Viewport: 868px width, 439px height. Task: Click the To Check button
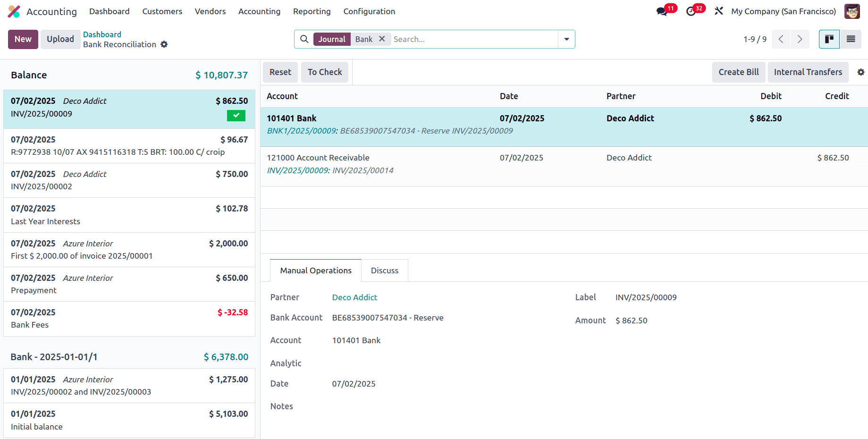pos(325,72)
